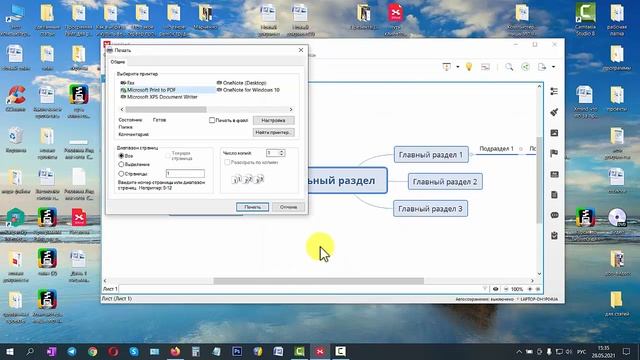Click the Печать button

(x=252, y=207)
